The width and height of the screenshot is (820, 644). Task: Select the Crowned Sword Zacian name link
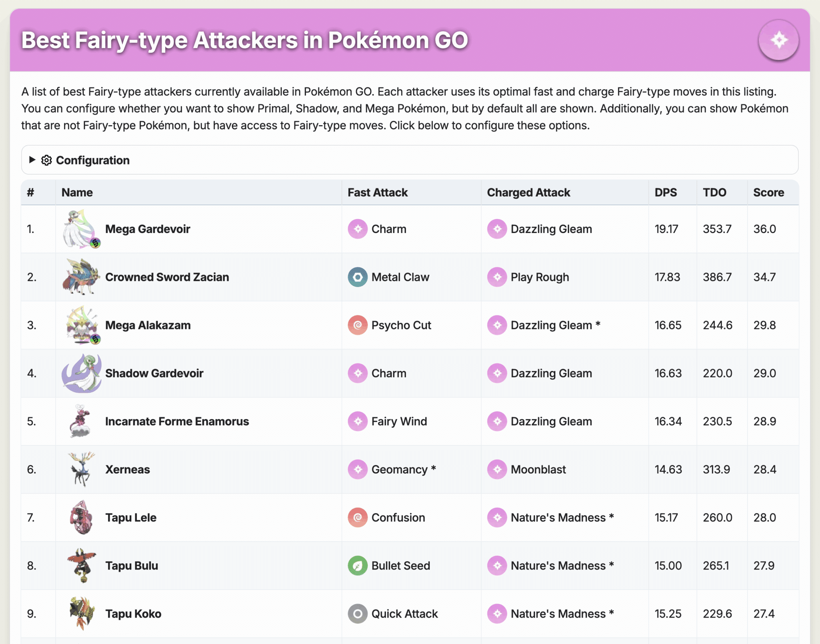coord(167,277)
